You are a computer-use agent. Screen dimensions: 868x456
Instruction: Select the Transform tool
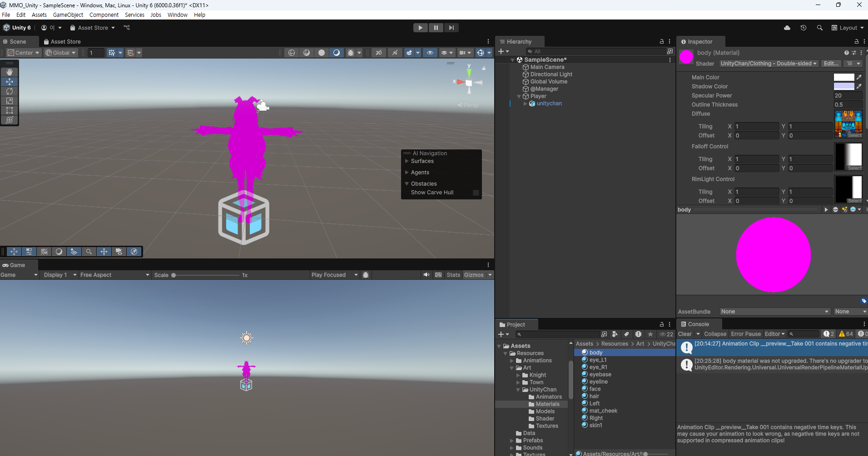pos(9,120)
